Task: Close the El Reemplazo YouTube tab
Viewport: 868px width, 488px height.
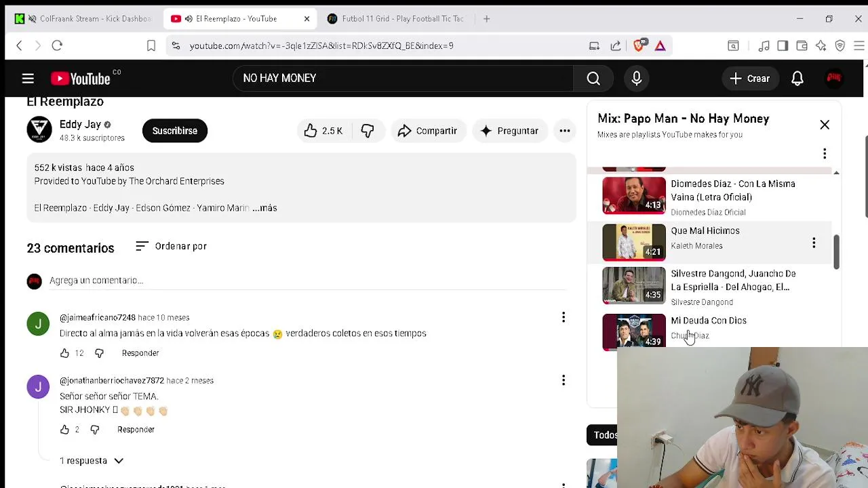Action: [x=307, y=19]
